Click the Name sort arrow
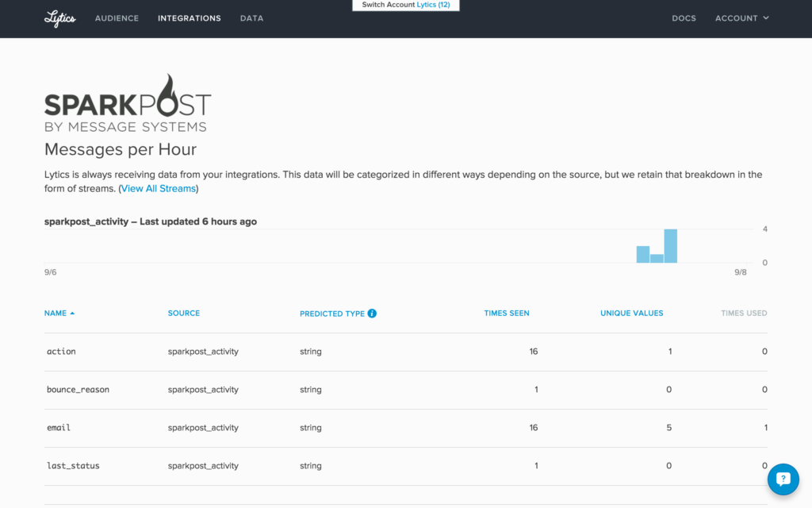This screenshot has height=508, width=812. pos(72,313)
